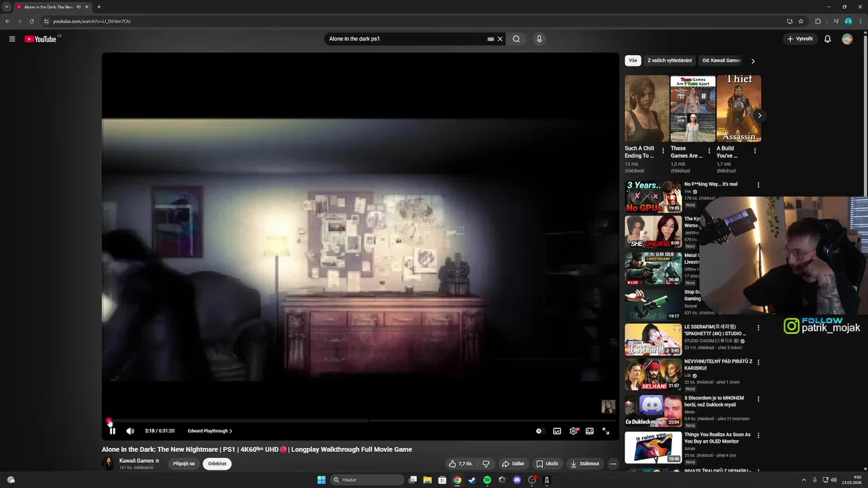Open Spotify from the taskbar
This screenshot has width=868, height=488.
tap(487, 480)
